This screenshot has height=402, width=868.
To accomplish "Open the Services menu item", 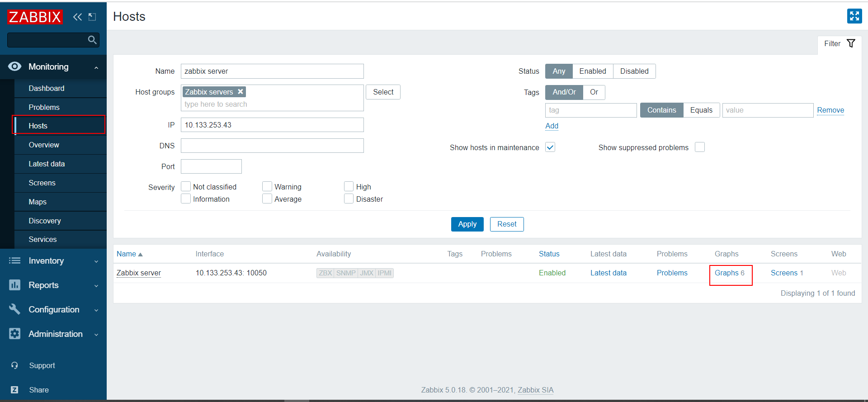I will pos(61,239).
